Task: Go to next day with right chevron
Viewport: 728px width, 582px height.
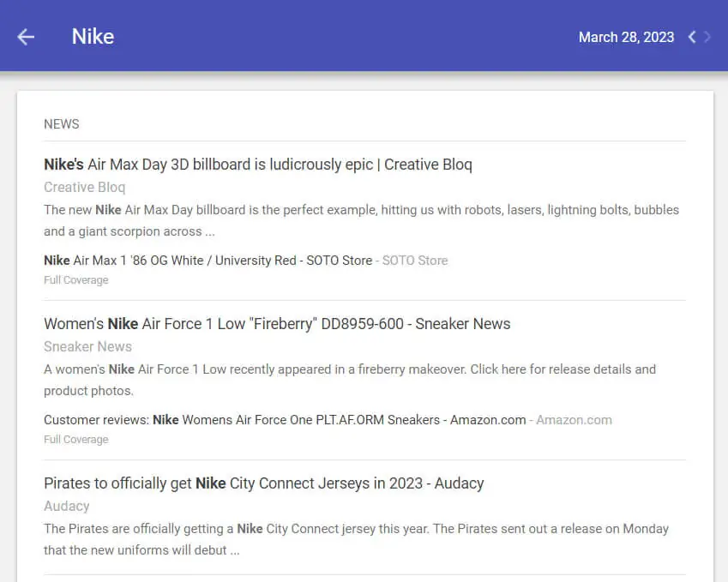Action: click(x=707, y=37)
